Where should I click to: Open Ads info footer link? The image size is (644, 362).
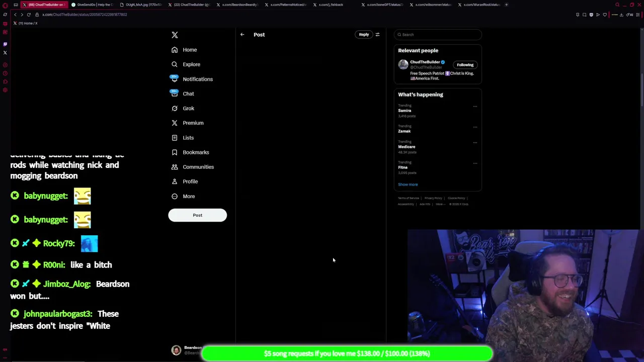pyautogui.click(x=425, y=204)
